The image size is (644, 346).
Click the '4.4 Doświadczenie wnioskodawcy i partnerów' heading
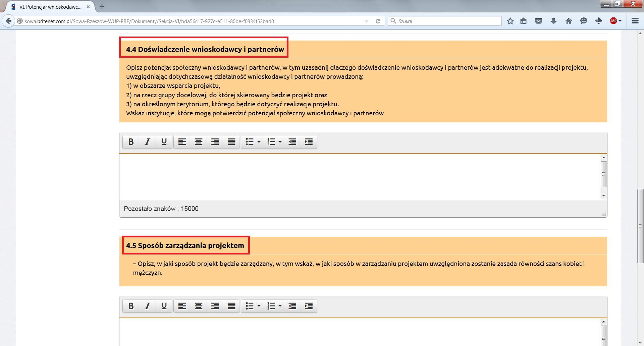coord(205,49)
